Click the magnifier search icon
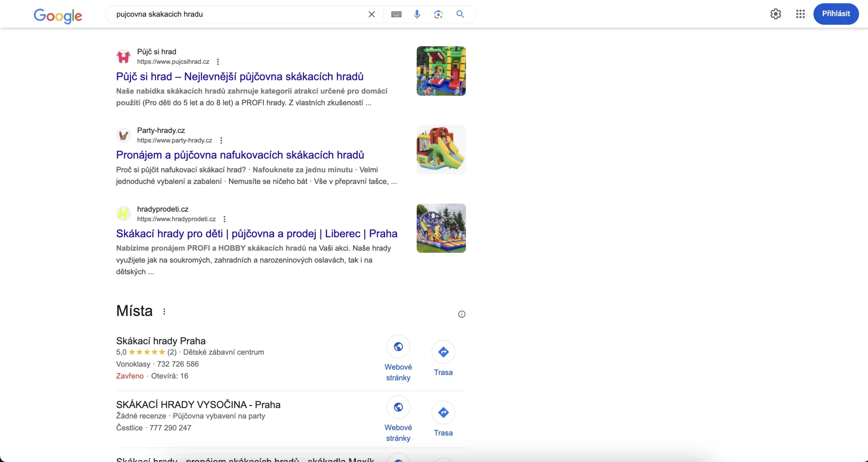868x462 pixels. (460, 14)
